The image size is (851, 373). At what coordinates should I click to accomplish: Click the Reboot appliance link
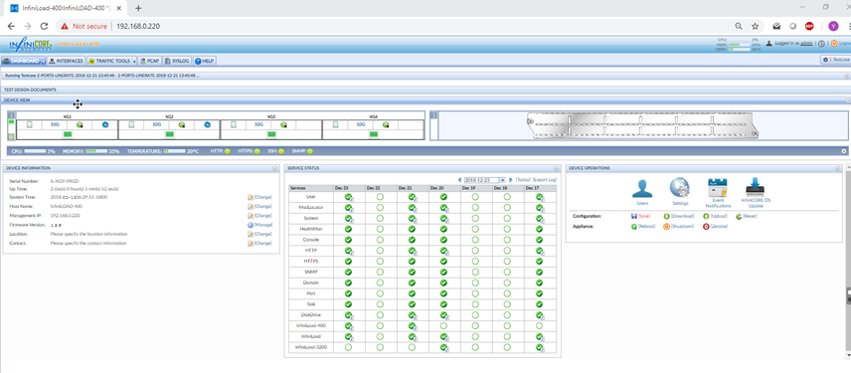pyautogui.click(x=646, y=226)
